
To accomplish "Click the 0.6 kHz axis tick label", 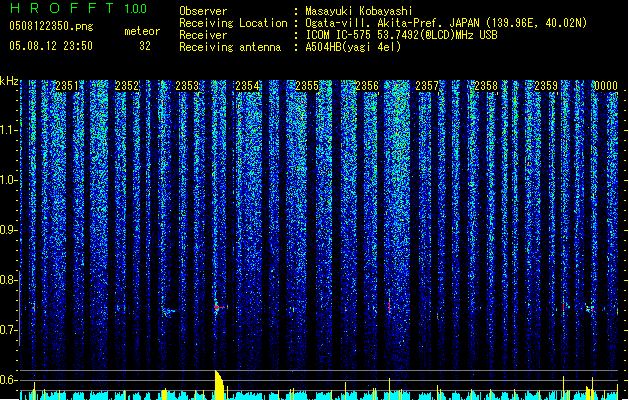I will pos(8,380).
